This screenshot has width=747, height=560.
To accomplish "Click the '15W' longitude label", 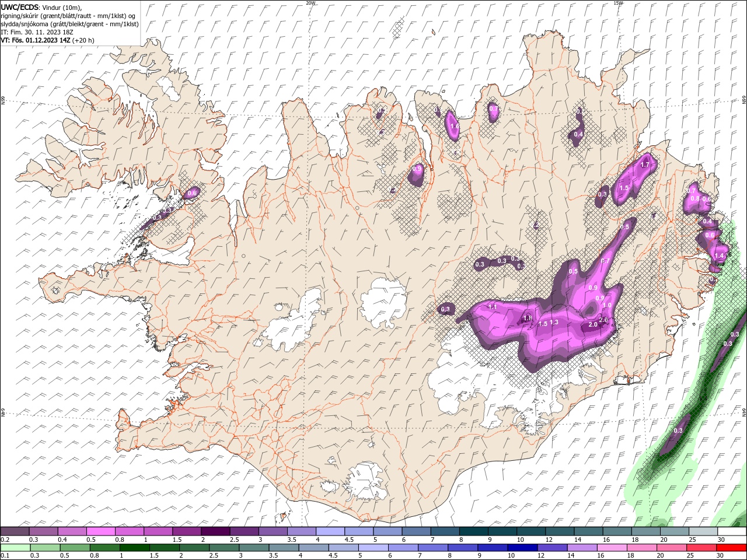I will coord(618,3).
